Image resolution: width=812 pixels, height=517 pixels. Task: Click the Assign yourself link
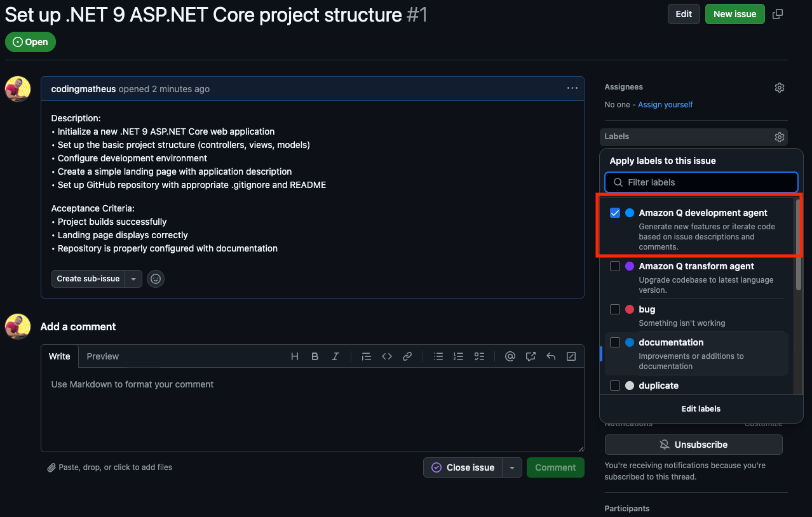tap(665, 104)
